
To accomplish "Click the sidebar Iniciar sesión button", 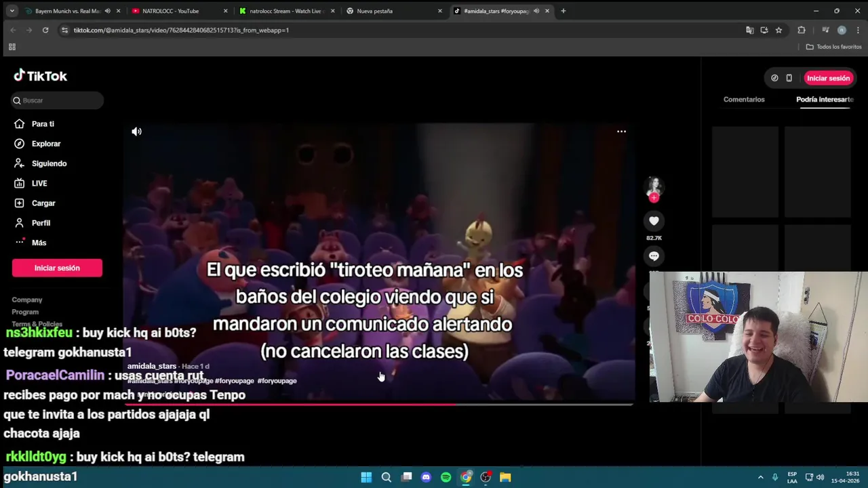I will pyautogui.click(x=57, y=268).
